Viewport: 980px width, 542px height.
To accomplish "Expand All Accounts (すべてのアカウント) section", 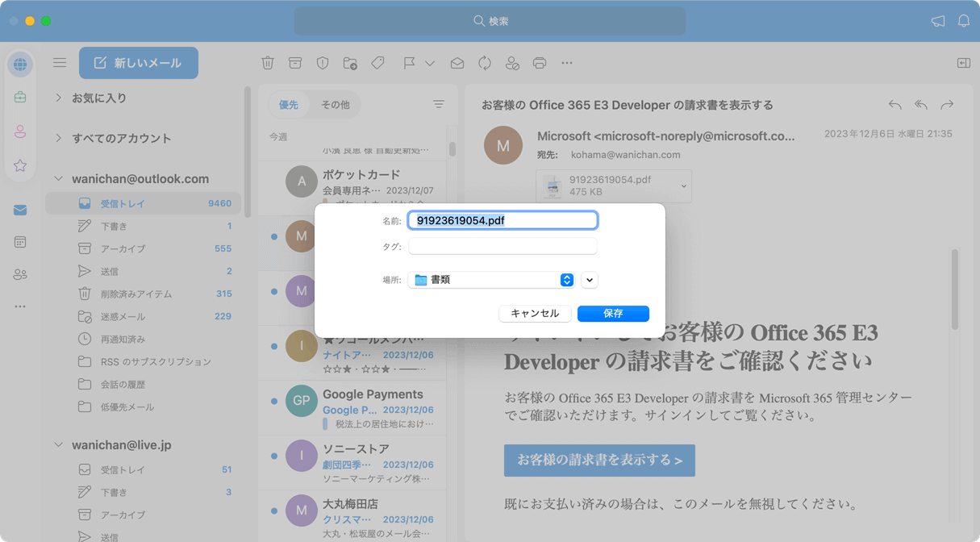I will tap(58, 138).
